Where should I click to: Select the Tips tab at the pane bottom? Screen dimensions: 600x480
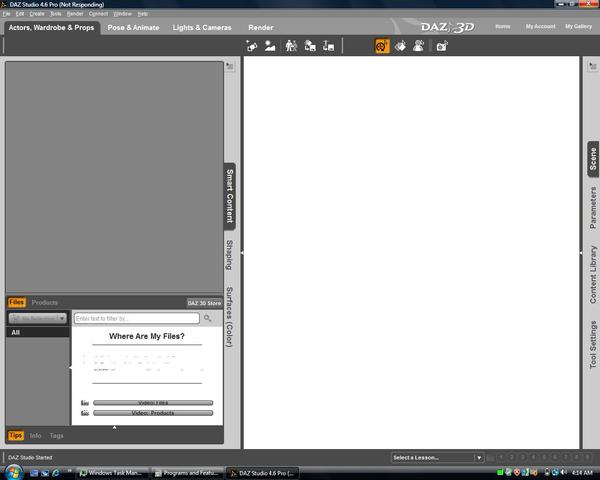pos(16,436)
